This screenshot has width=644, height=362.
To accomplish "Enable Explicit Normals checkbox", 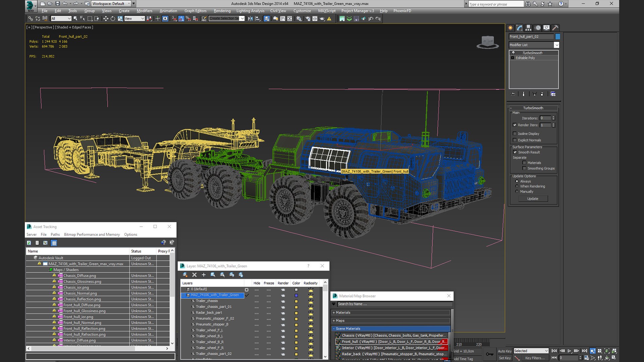I will [x=515, y=140].
